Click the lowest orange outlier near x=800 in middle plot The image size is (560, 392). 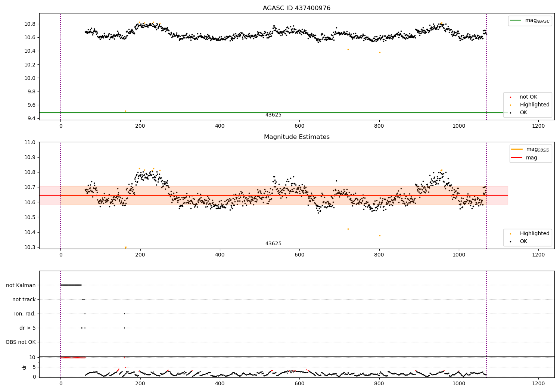pos(380,236)
